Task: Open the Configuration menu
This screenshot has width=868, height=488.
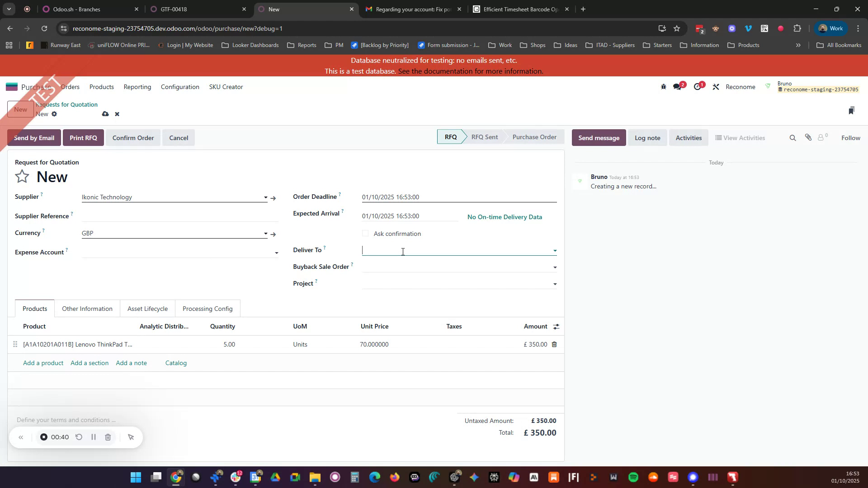Action: [x=179, y=87]
